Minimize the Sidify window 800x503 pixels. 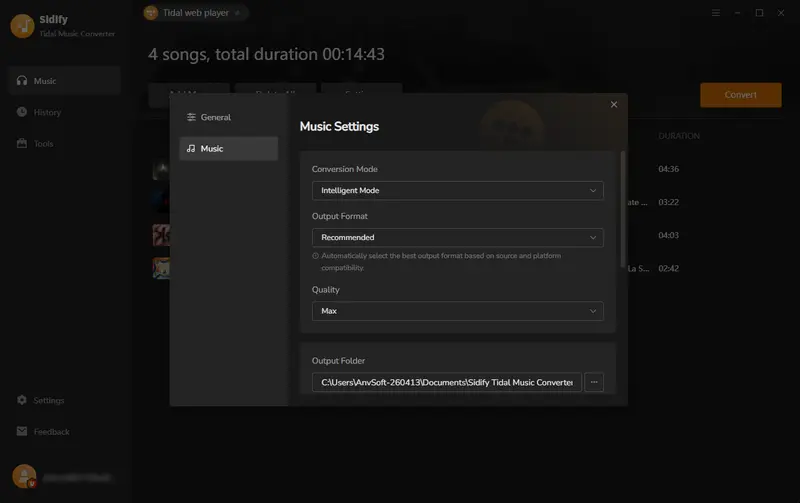click(x=737, y=13)
